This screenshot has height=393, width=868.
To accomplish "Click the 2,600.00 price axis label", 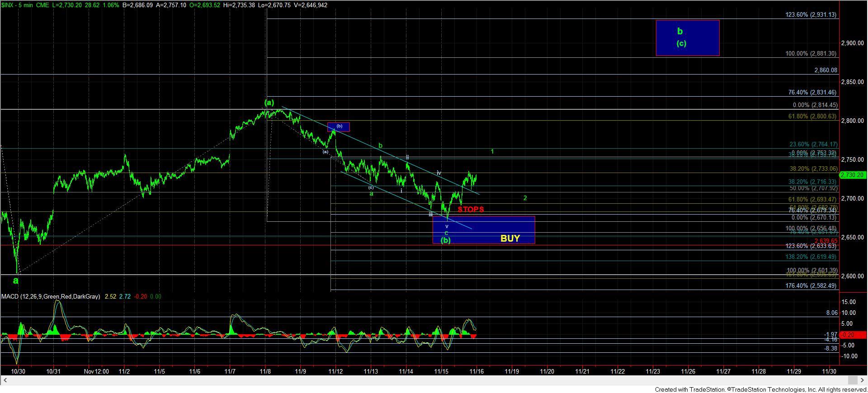I will point(853,276).
